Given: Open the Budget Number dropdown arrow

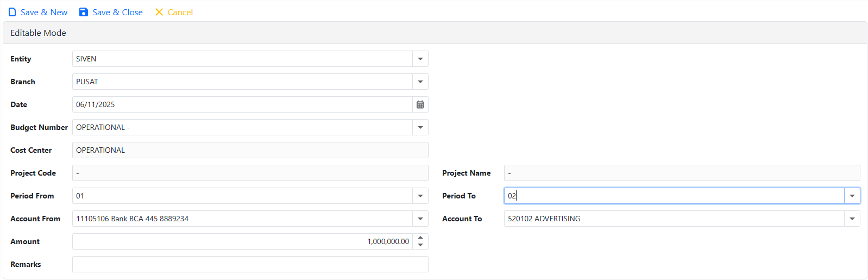Looking at the screenshot, I should [x=420, y=127].
